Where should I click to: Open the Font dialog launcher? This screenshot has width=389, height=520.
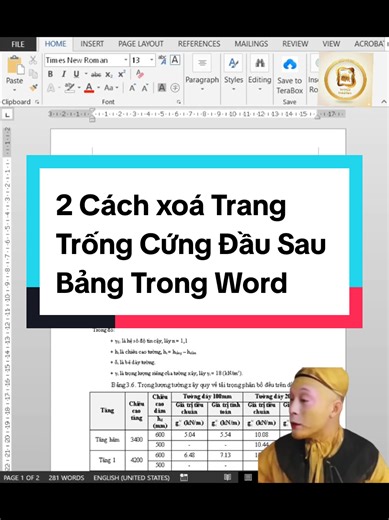[x=179, y=102]
